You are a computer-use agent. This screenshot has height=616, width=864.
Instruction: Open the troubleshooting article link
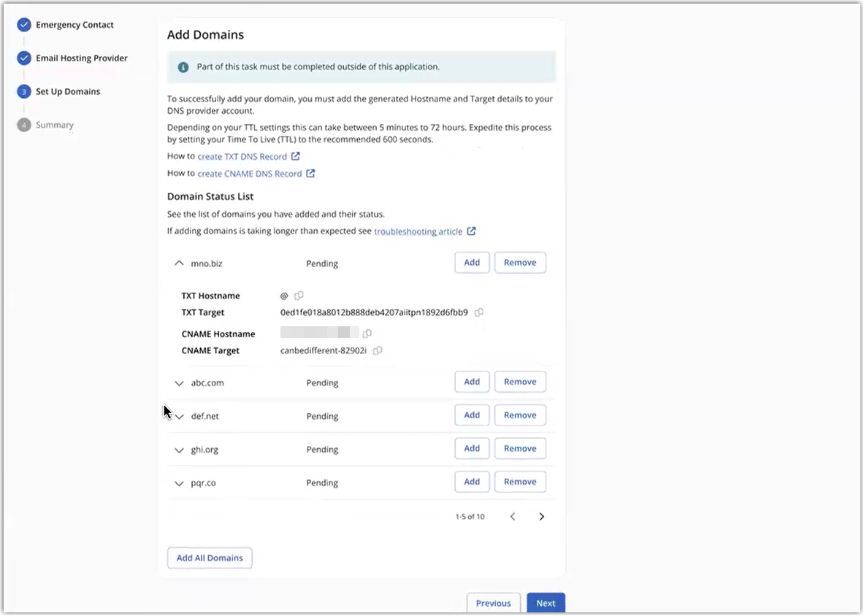point(418,231)
